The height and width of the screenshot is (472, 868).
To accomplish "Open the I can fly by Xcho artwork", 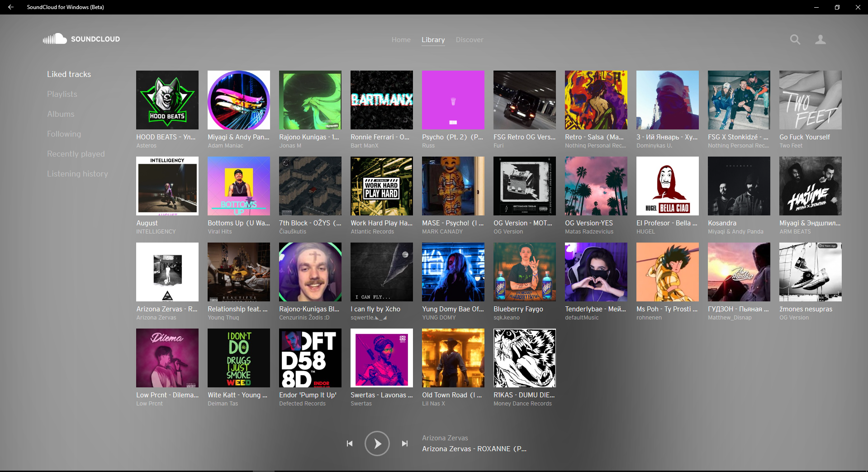I will point(382,272).
